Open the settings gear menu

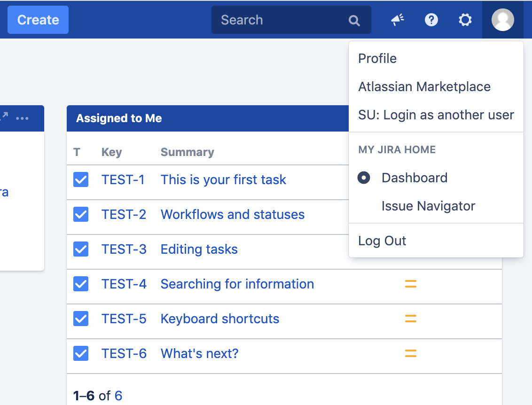tap(465, 20)
